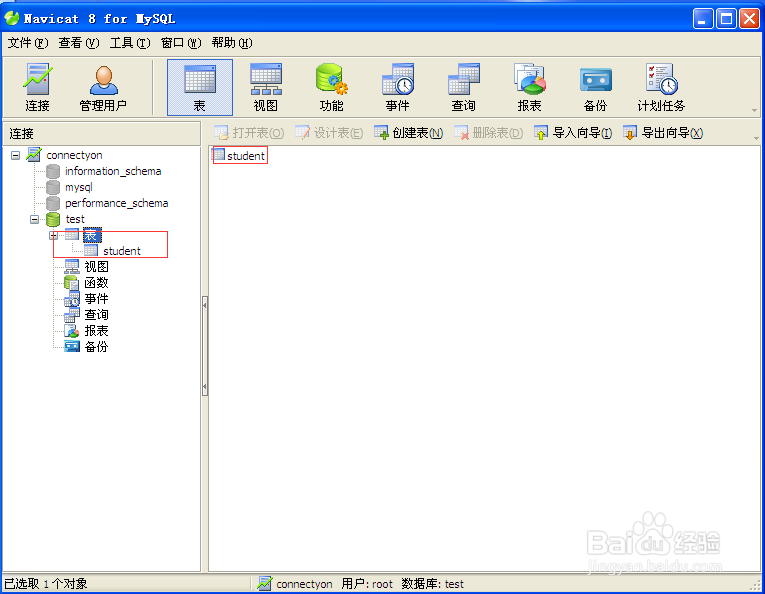Viewport: 765px width, 594px height.
Task: Click the 连接 panel header
Action: click(x=101, y=134)
